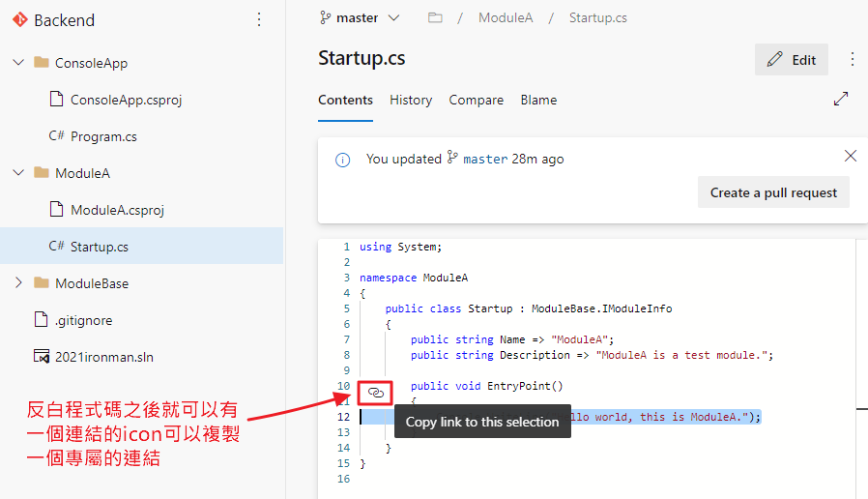
Task: Click the 'public string Name' line
Action: (512, 340)
